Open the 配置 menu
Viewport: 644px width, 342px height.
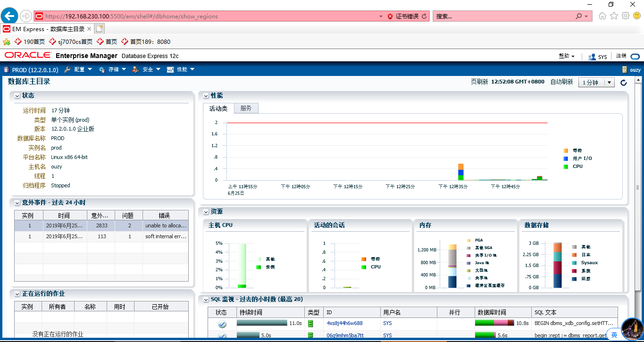(78, 70)
